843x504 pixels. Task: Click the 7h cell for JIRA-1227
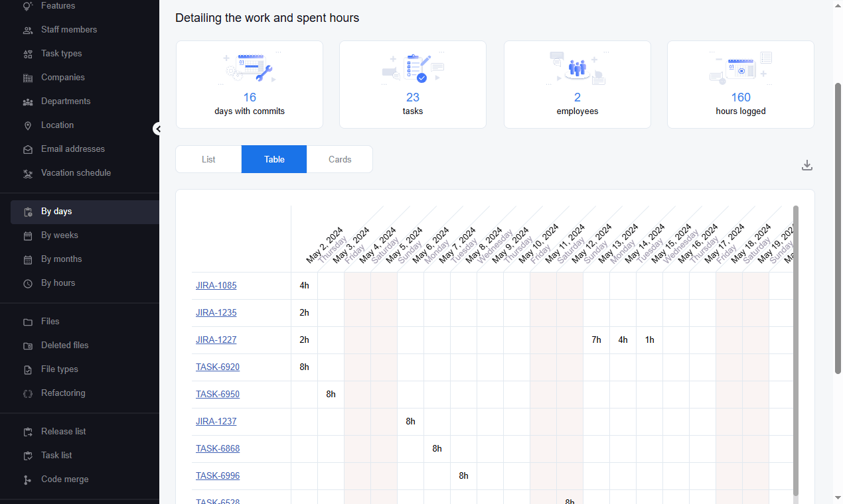[596, 340]
